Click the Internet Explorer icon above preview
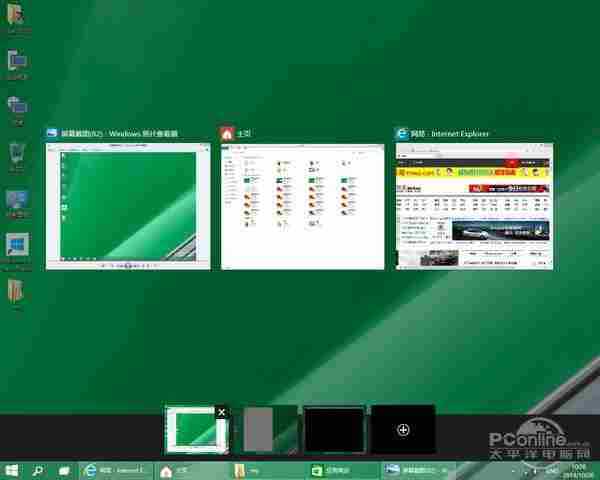The width and height of the screenshot is (600, 480). click(x=403, y=133)
